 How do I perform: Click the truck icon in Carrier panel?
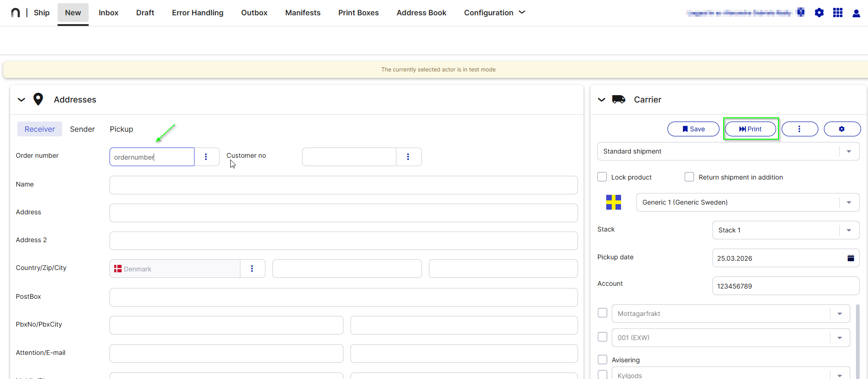click(x=619, y=99)
